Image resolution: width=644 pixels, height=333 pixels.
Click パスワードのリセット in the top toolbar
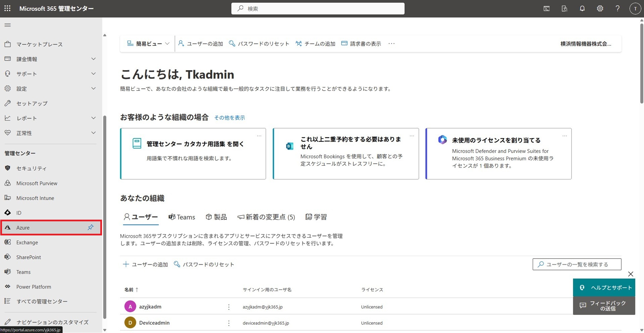pos(259,44)
